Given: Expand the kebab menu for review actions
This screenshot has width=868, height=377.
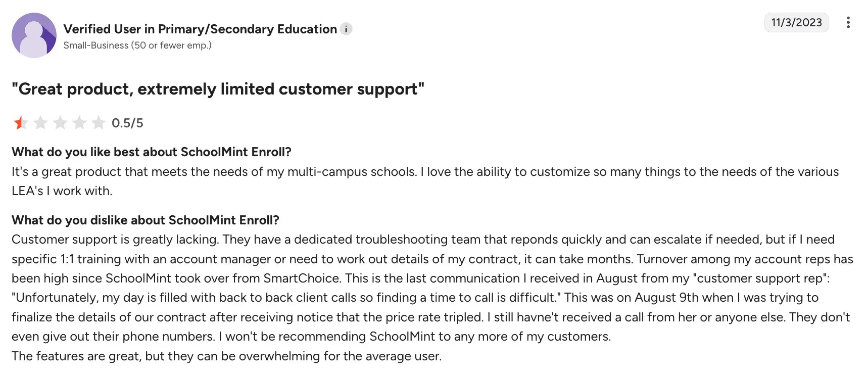Looking at the screenshot, I should [848, 23].
